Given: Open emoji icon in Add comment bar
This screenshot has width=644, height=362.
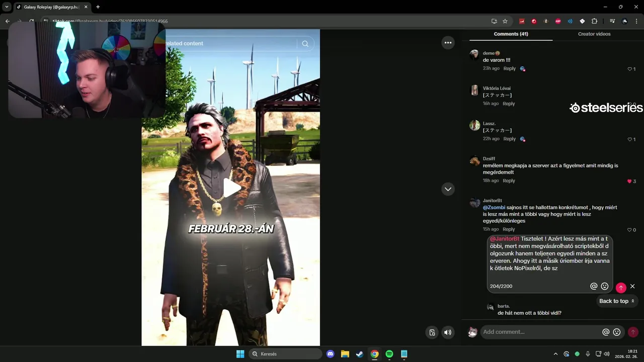Looking at the screenshot, I should click(617, 332).
